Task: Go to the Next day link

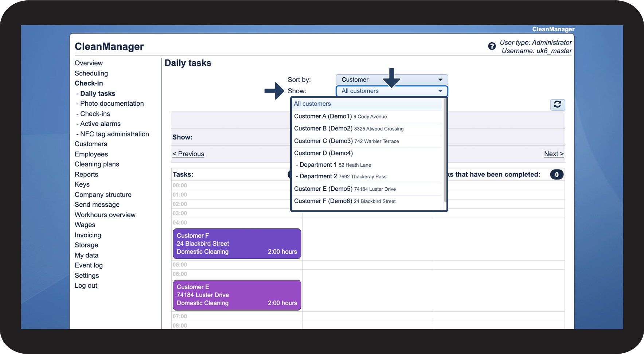Action: pos(554,154)
